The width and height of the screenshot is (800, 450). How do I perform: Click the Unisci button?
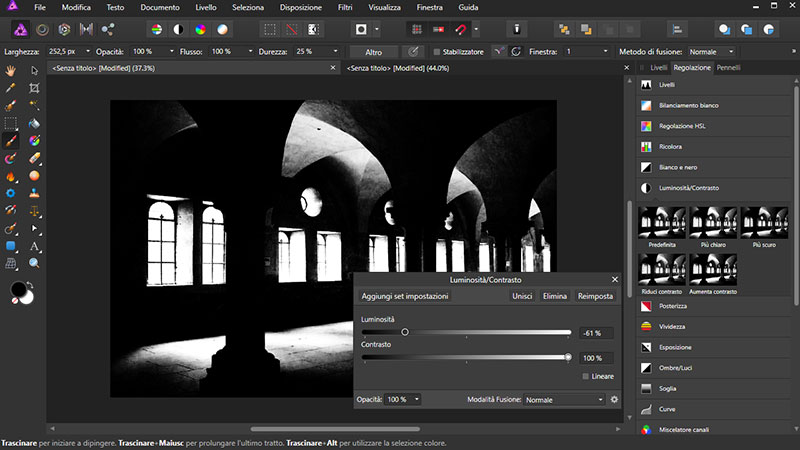[522, 296]
